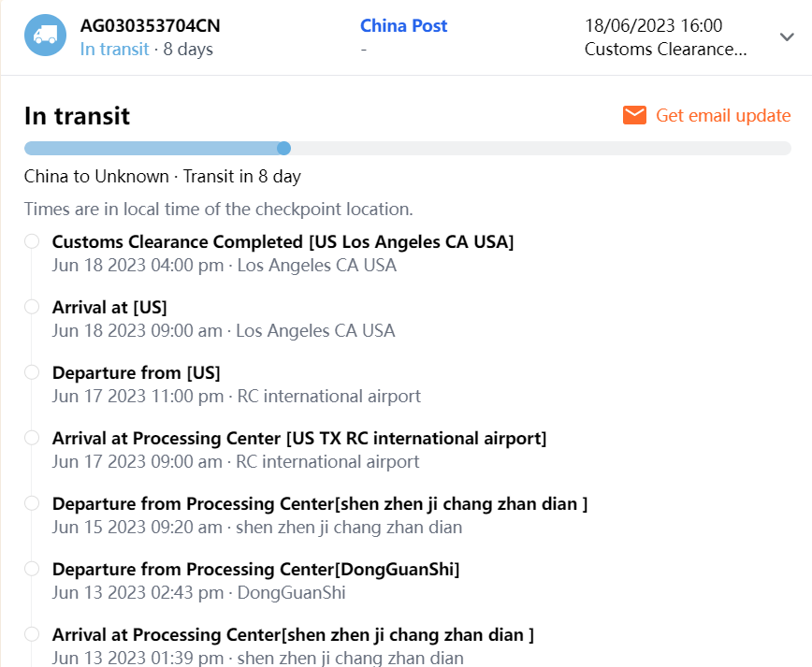The image size is (812, 667).
Task: Click the blue delivery truck icon
Action: [45, 36]
